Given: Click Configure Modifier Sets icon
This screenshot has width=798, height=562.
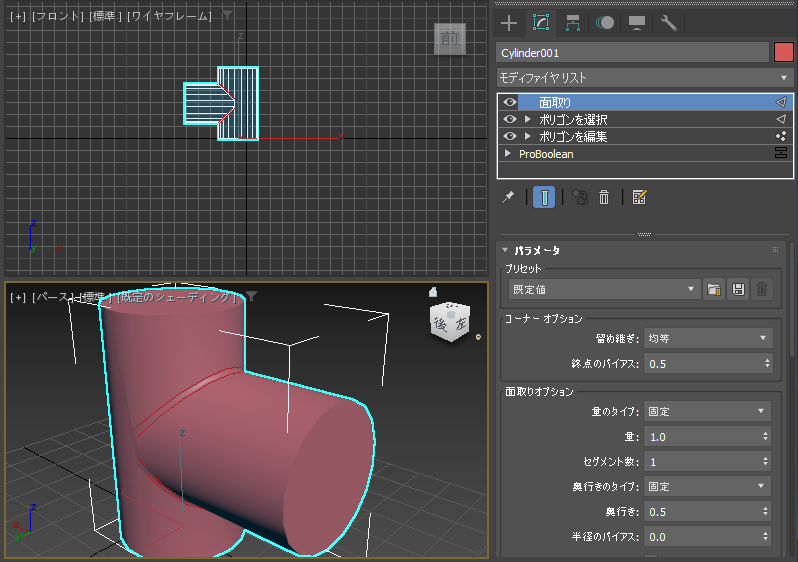Looking at the screenshot, I should tap(639, 197).
